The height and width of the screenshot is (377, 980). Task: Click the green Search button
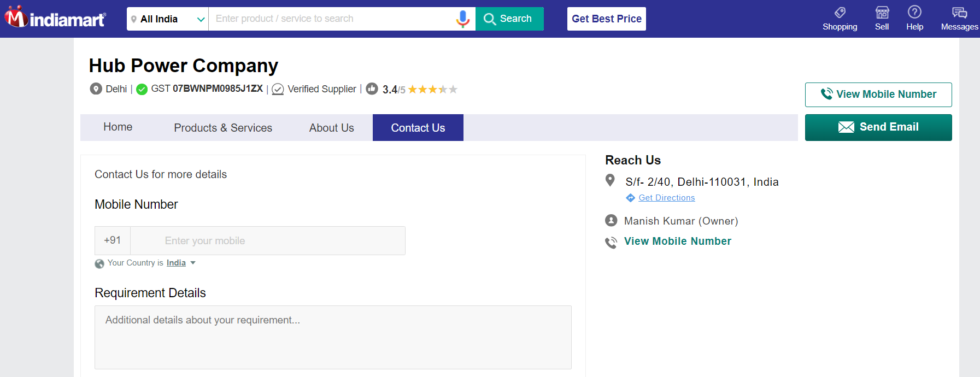click(509, 19)
